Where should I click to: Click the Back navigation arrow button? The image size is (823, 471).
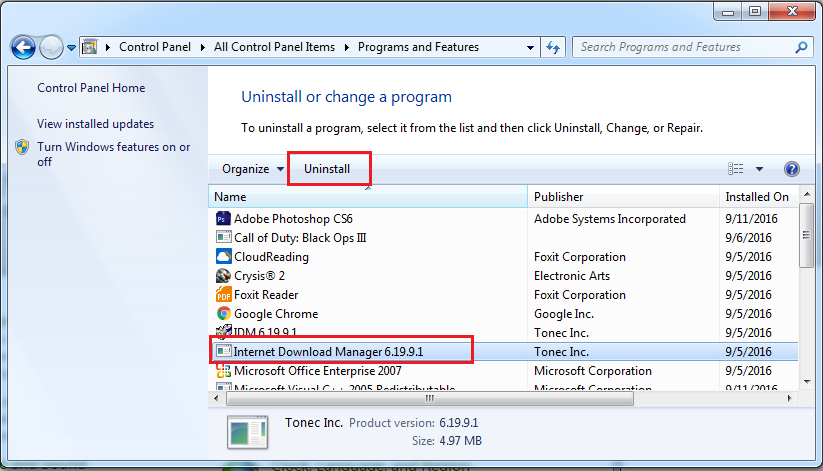pos(24,47)
